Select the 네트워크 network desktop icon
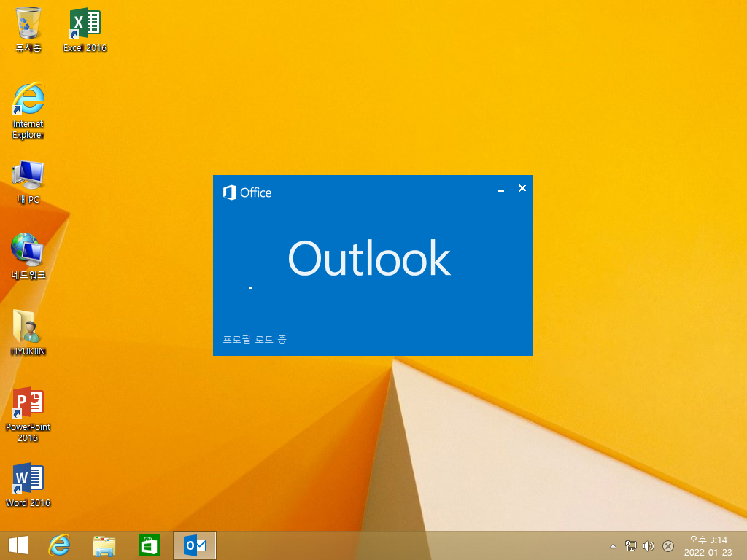Viewport: 747px width, 560px height. tap(28, 256)
